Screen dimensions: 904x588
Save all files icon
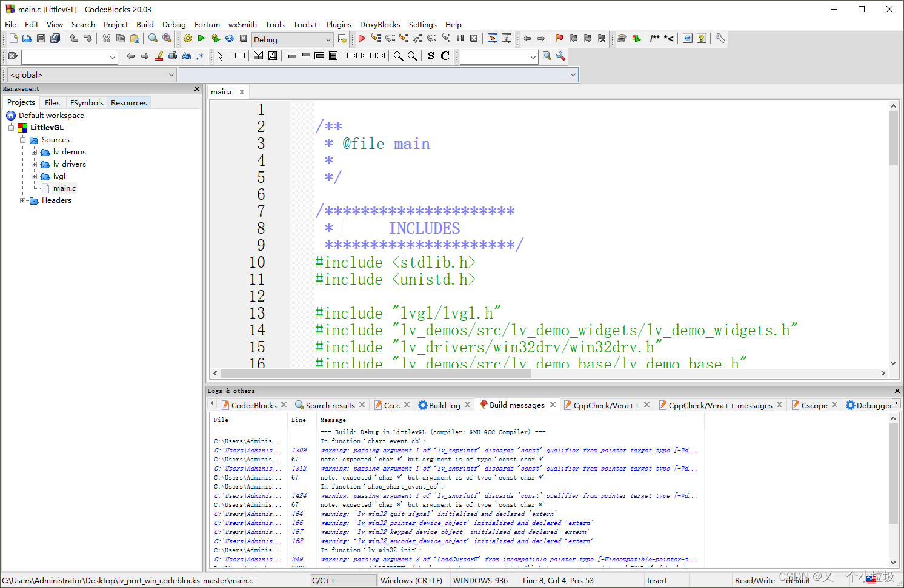(55, 39)
